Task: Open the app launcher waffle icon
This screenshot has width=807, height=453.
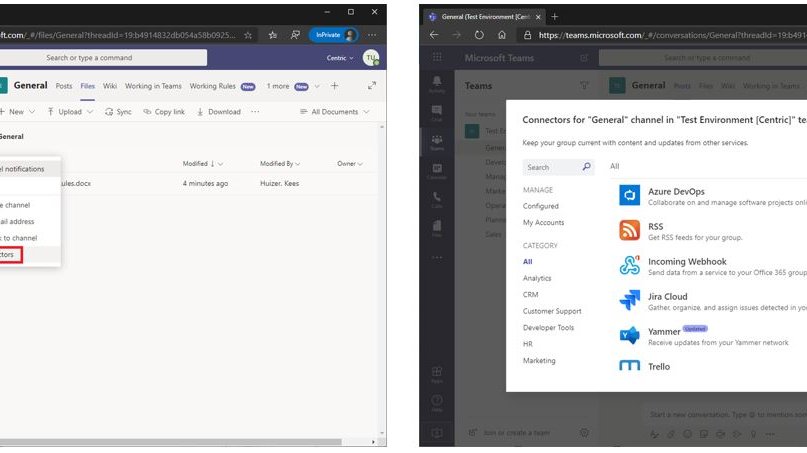Action: coord(437,57)
